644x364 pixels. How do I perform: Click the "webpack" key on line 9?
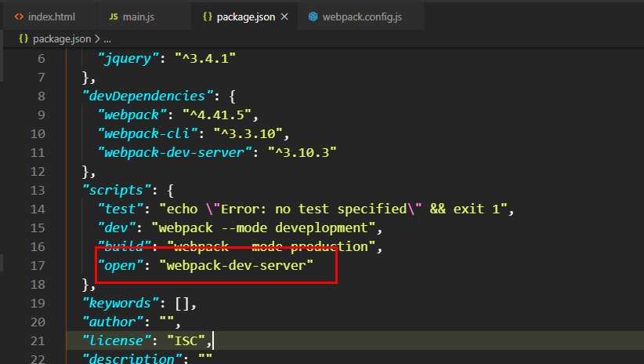click(x=132, y=115)
